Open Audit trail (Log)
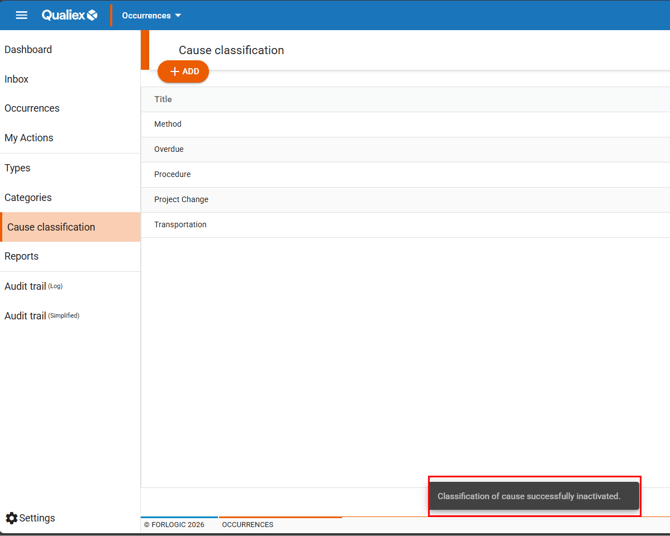670x536 pixels. tap(33, 287)
